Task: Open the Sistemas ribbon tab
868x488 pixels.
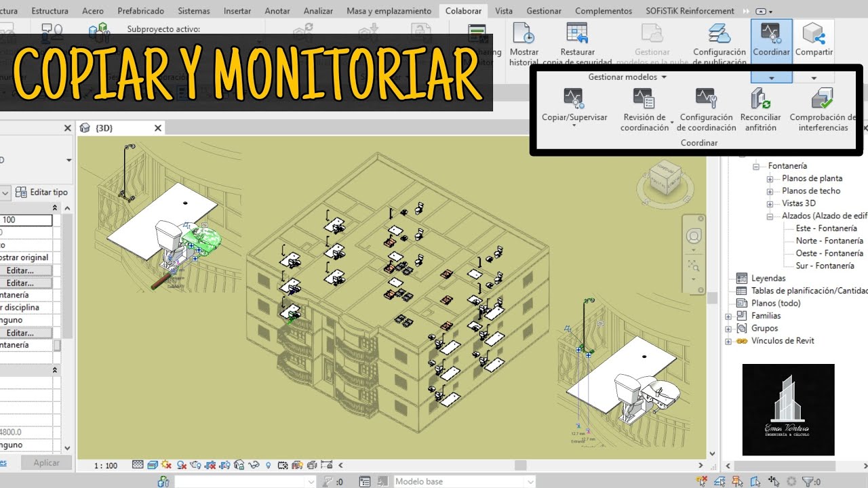Action: [194, 11]
